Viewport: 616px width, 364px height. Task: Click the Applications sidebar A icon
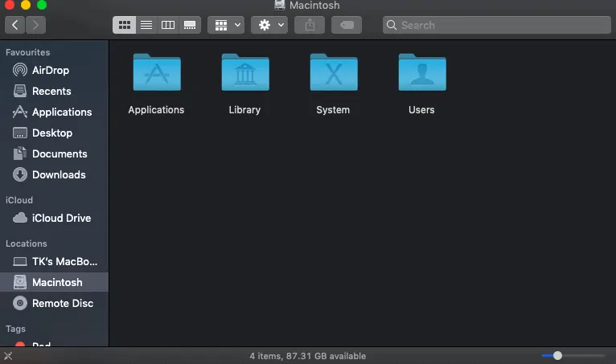20,112
